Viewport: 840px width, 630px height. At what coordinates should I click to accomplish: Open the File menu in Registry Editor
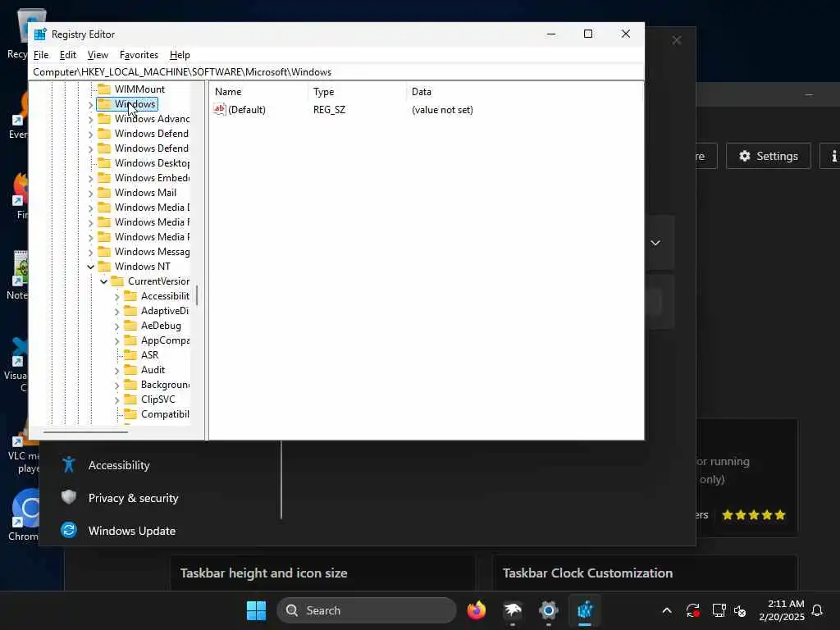[41, 55]
